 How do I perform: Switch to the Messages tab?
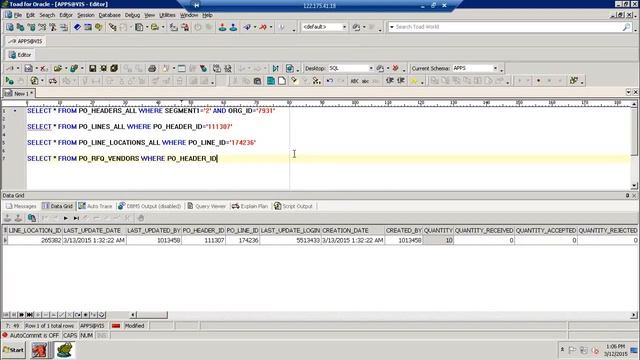point(21,206)
